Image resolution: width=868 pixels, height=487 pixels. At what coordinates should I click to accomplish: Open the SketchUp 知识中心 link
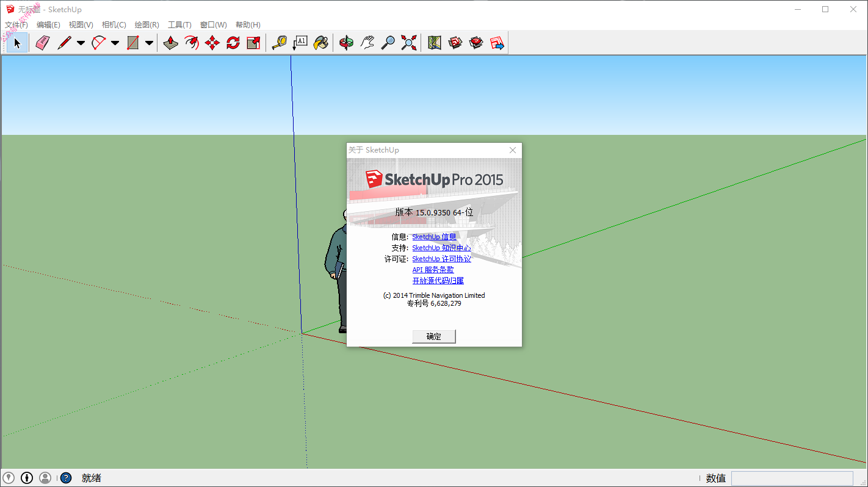(441, 248)
